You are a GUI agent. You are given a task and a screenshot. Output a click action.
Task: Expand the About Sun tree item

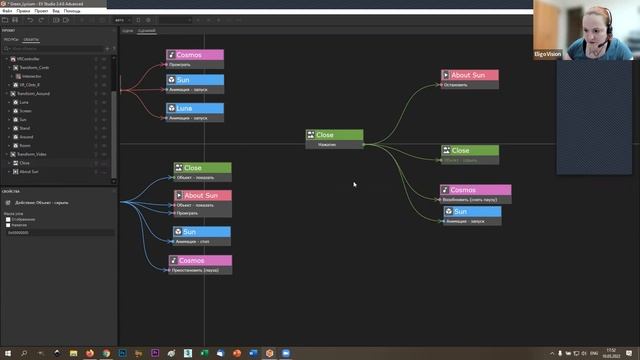[9, 172]
